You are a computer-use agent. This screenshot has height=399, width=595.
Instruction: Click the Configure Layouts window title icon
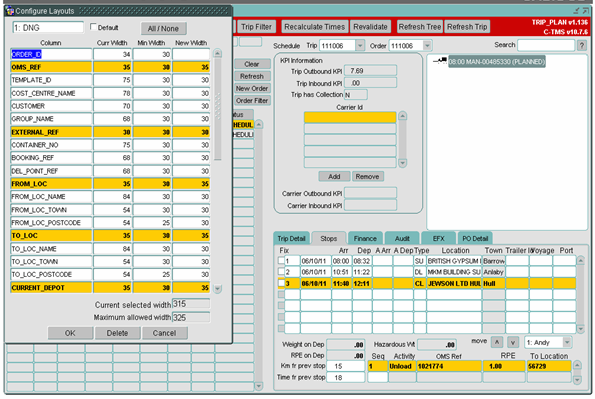tap(10, 11)
